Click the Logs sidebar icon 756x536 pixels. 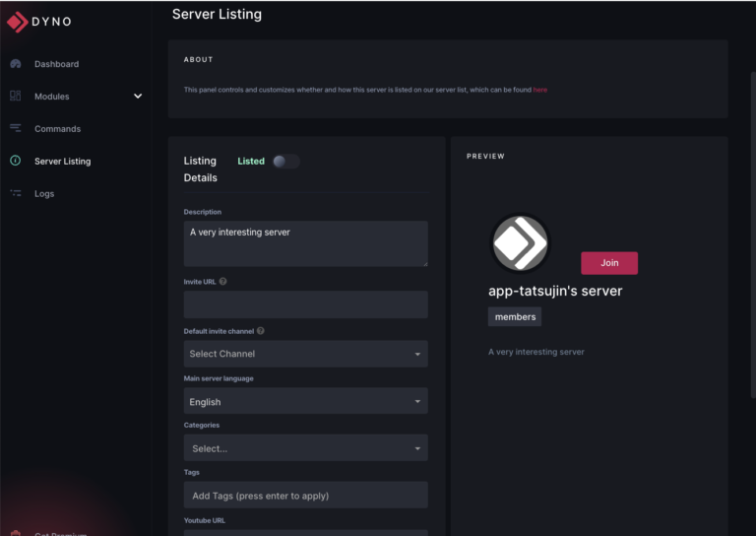pos(15,194)
